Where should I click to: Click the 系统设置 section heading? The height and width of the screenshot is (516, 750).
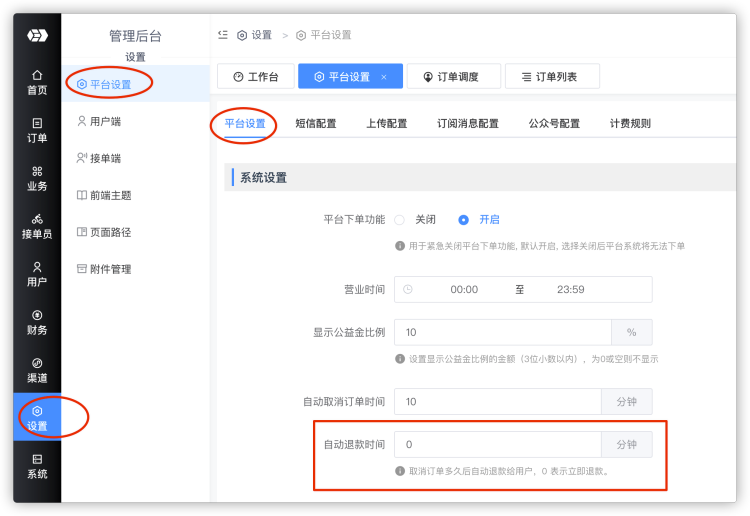click(264, 178)
